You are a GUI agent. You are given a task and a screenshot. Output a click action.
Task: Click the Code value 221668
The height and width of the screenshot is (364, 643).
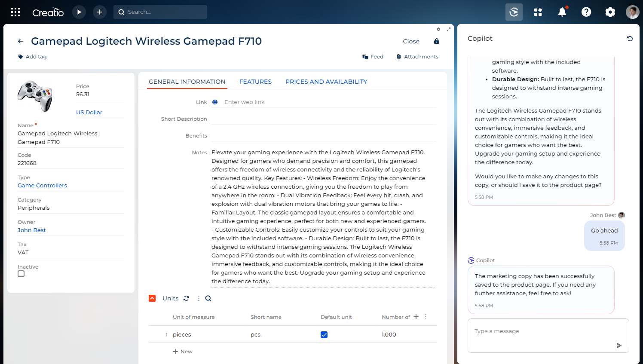pos(27,163)
